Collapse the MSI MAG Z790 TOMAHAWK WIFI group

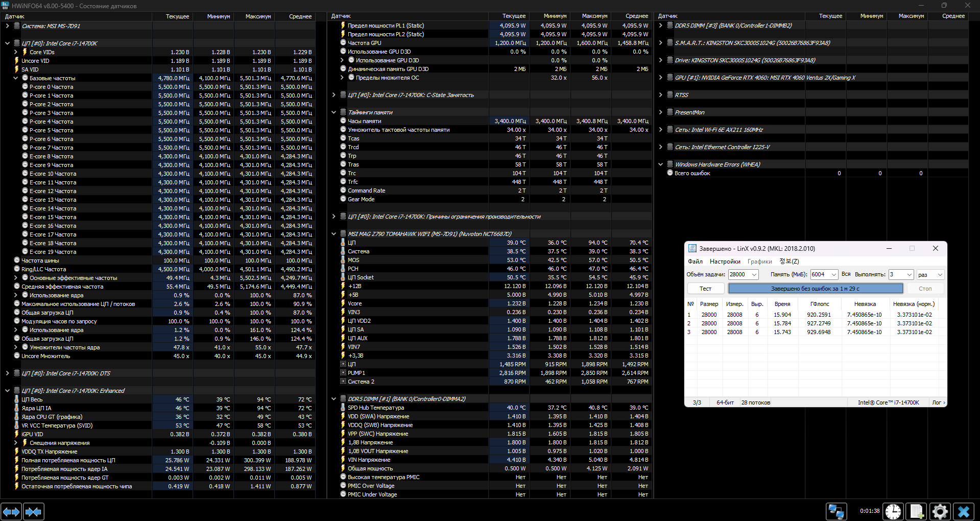coord(334,234)
